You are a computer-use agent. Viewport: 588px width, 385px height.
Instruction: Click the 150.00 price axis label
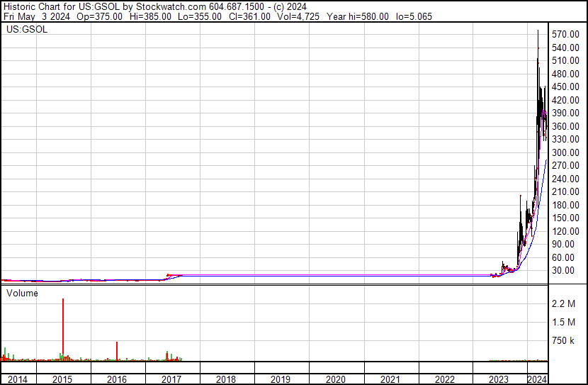(565, 218)
